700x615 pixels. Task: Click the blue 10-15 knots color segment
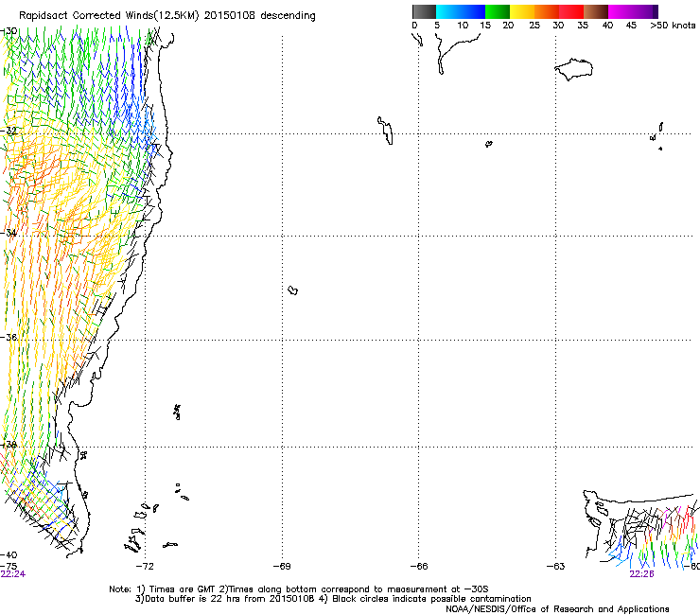[x=473, y=11]
